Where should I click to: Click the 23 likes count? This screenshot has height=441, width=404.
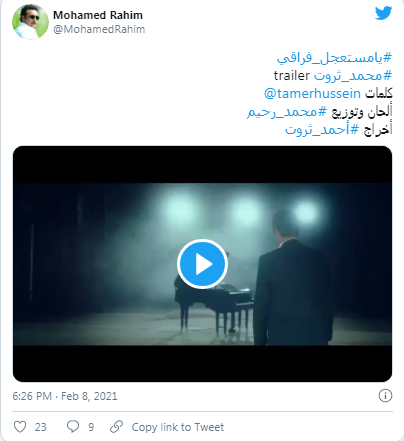click(41, 427)
